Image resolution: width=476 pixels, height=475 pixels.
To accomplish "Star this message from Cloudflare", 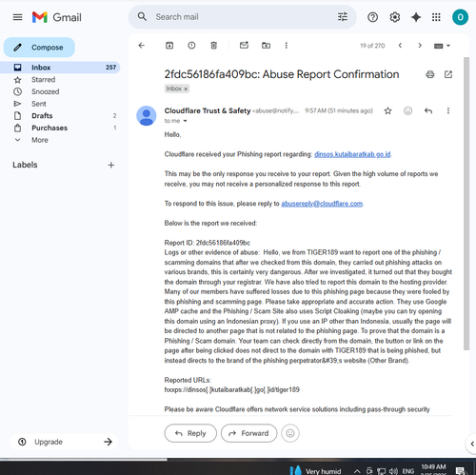I will pos(387,110).
